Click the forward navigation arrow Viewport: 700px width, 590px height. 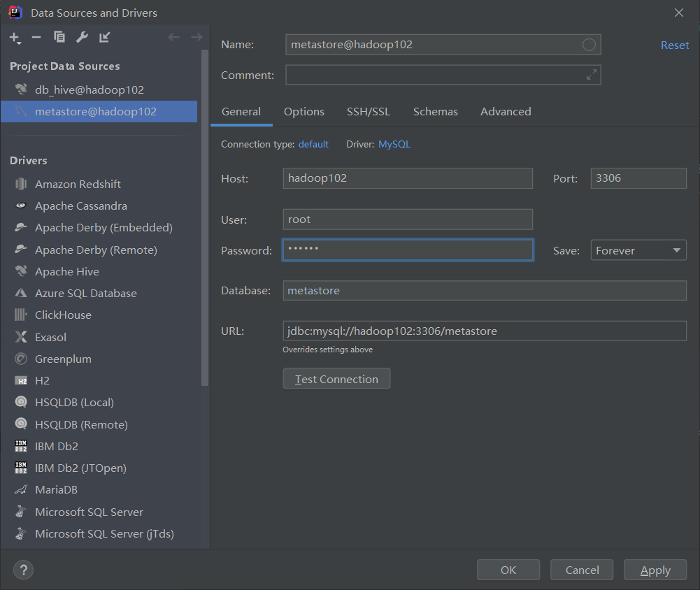pos(197,37)
